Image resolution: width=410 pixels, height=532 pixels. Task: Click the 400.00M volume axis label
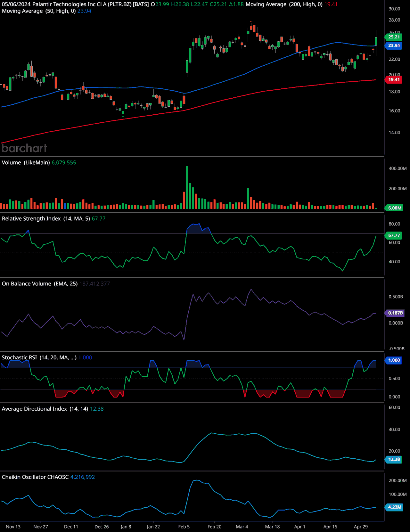click(398, 168)
